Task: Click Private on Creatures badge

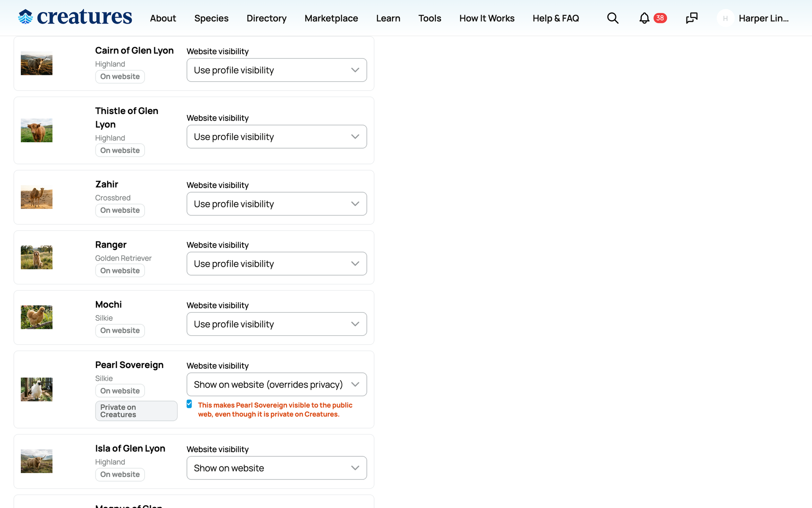Action: (136, 411)
